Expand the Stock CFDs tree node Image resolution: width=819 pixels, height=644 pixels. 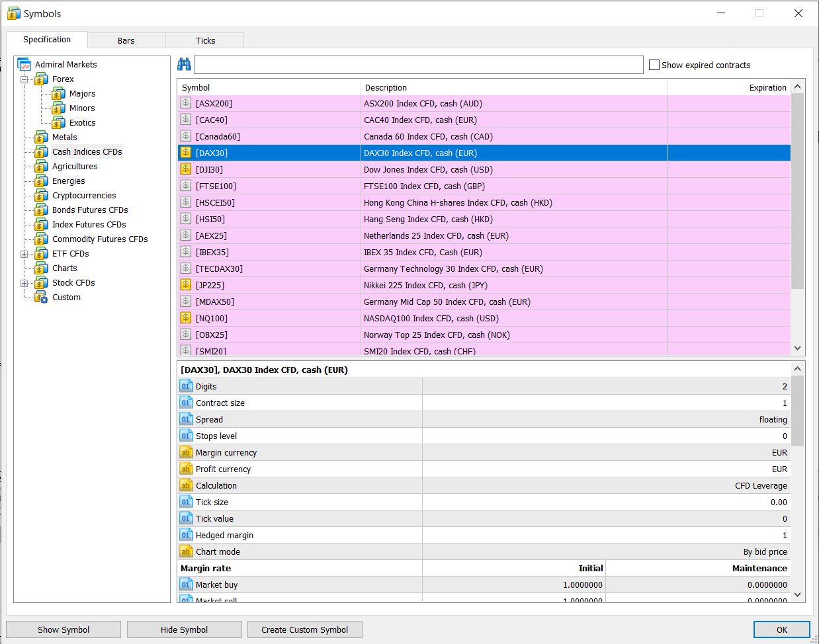tap(24, 283)
